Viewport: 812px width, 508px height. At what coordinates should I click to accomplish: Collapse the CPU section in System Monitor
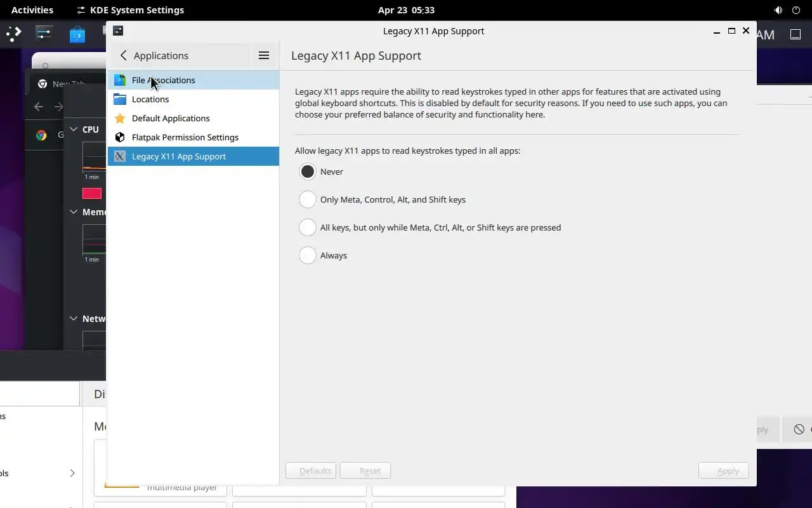click(x=74, y=129)
